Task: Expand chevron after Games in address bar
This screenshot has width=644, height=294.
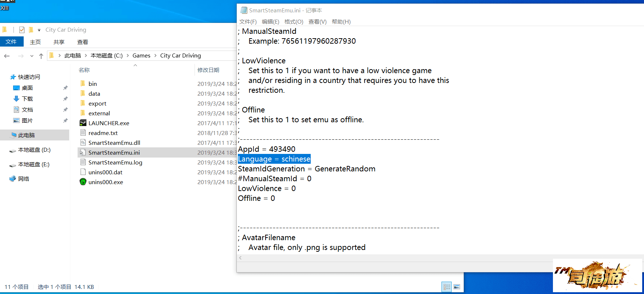Action: coord(156,56)
